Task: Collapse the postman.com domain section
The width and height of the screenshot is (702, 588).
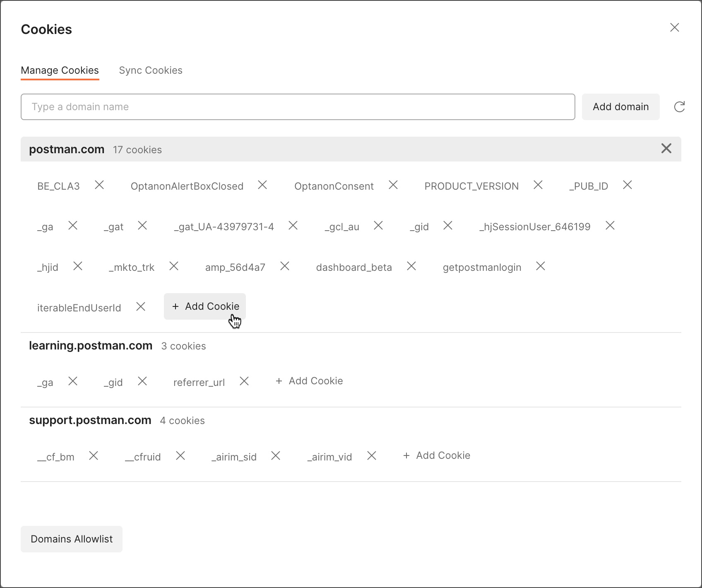Action: coord(67,149)
